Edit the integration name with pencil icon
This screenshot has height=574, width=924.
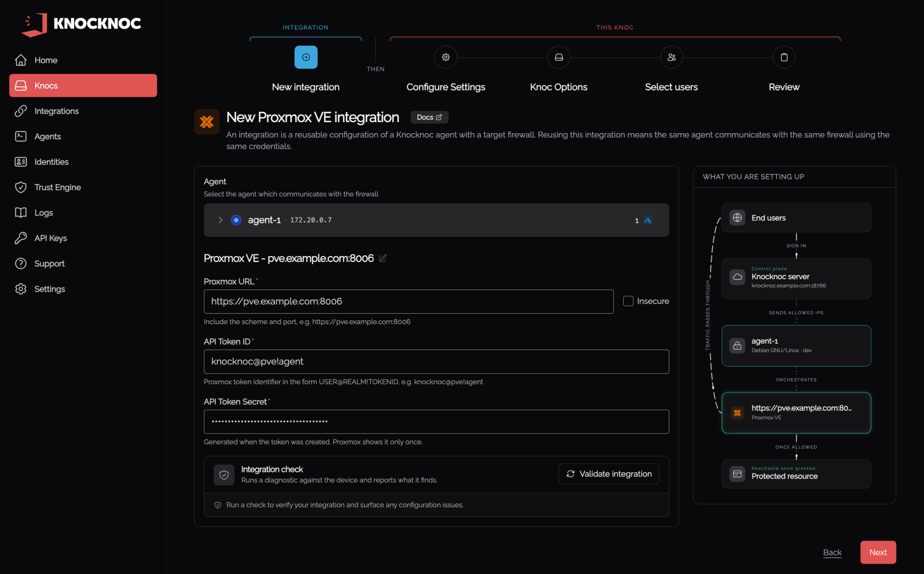(x=383, y=258)
